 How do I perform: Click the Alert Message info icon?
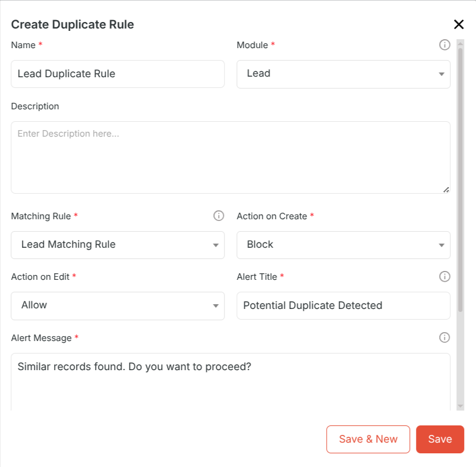(445, 337)
